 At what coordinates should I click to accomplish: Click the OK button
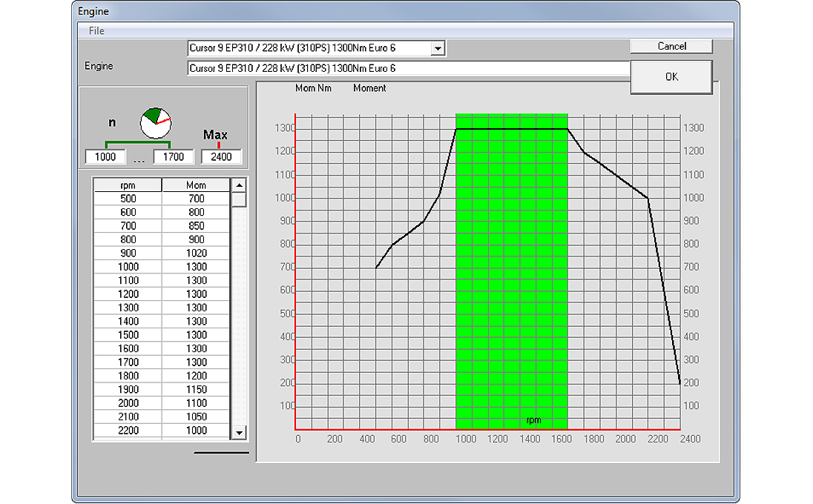(671, 76)
